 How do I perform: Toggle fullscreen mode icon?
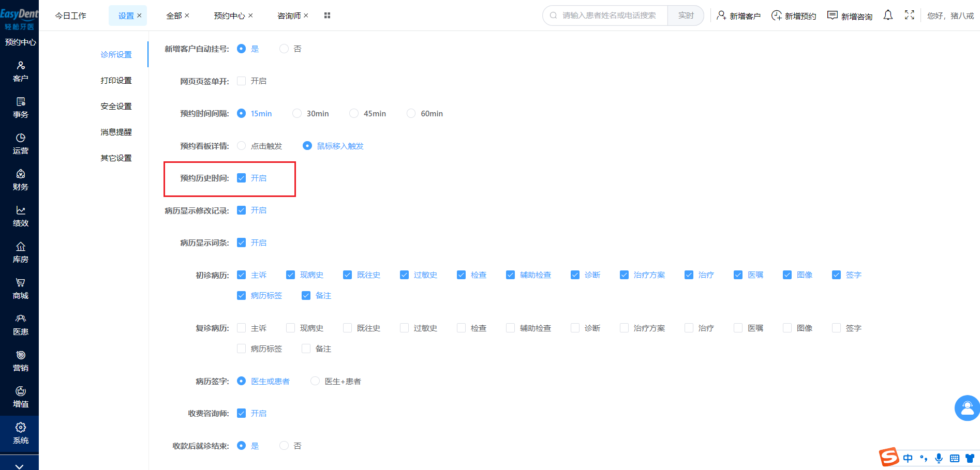(909, 15)
